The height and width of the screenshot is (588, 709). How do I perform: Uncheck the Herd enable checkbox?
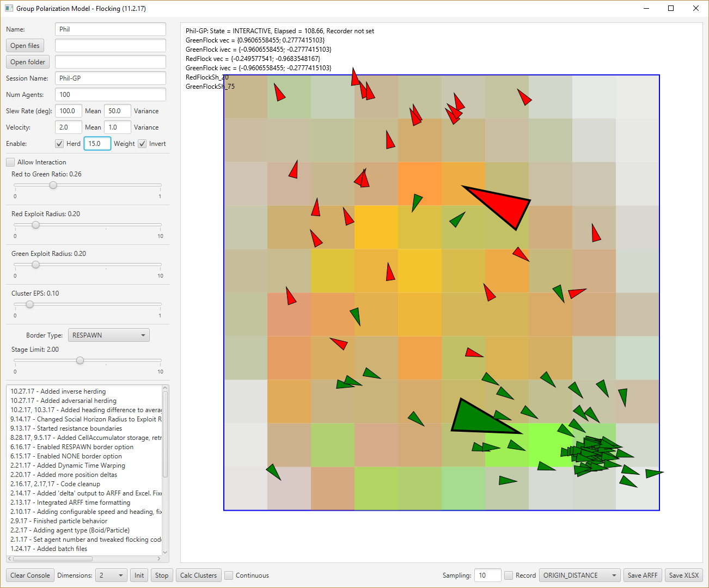pos(59,144)
